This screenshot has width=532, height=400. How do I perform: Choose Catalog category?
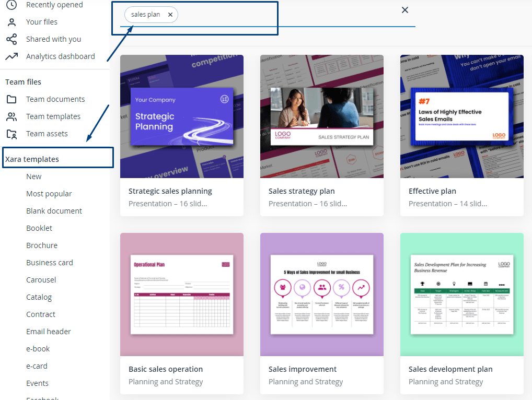point(39,297)
